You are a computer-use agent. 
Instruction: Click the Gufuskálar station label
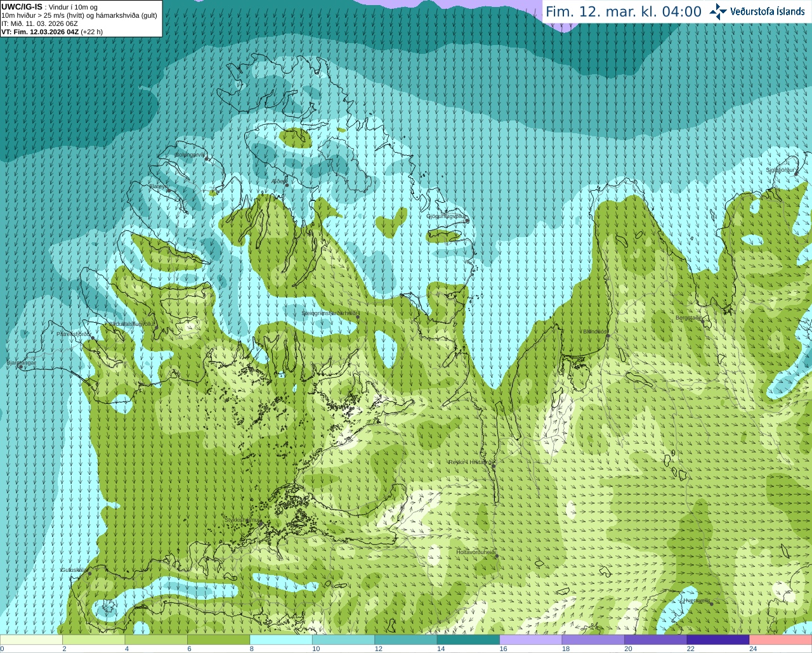(74, 569)
